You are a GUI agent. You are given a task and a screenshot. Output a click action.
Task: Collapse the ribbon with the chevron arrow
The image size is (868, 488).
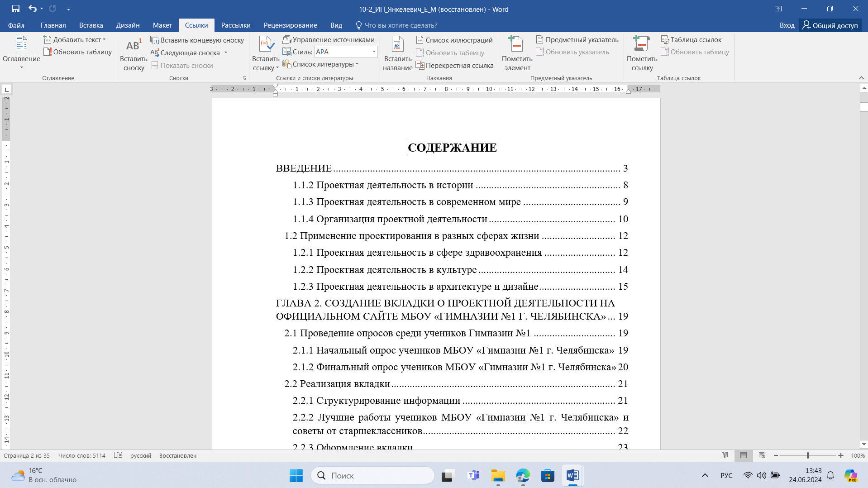[x=861, y=78]
